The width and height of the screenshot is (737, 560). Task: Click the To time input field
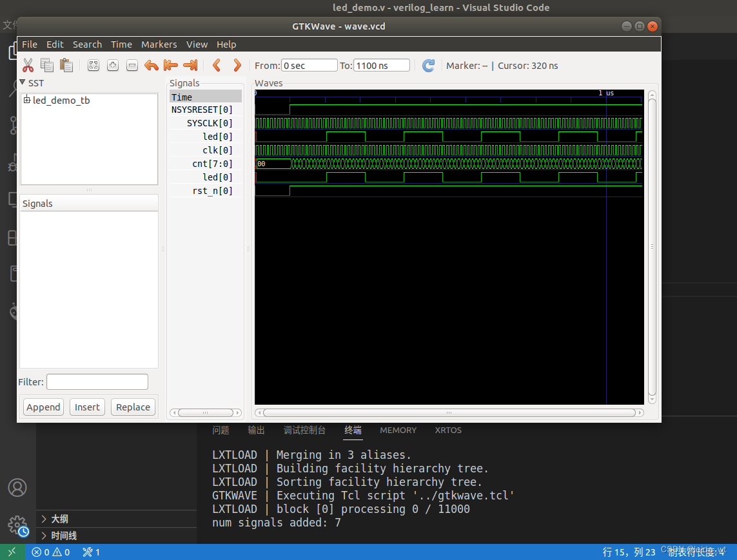(x=382, y=65)
